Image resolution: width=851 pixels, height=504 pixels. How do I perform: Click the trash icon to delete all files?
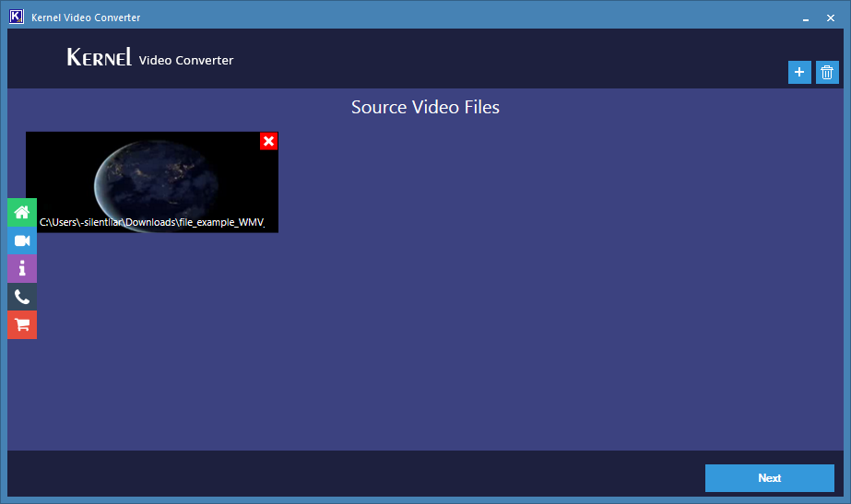point(827,73)
